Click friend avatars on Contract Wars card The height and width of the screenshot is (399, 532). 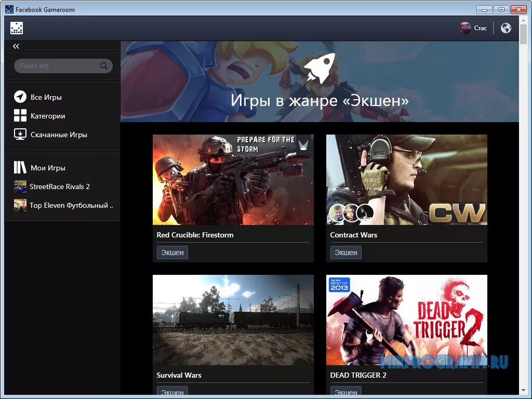tap(351, 212)
